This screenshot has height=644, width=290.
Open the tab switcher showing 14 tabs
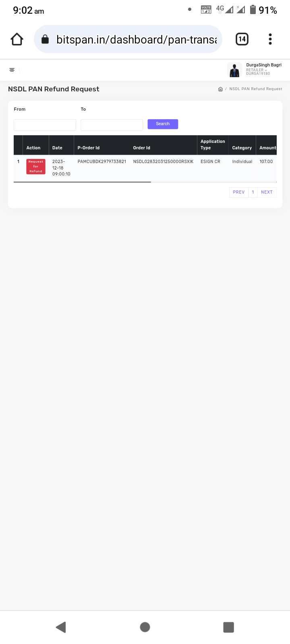coord(242,39)
